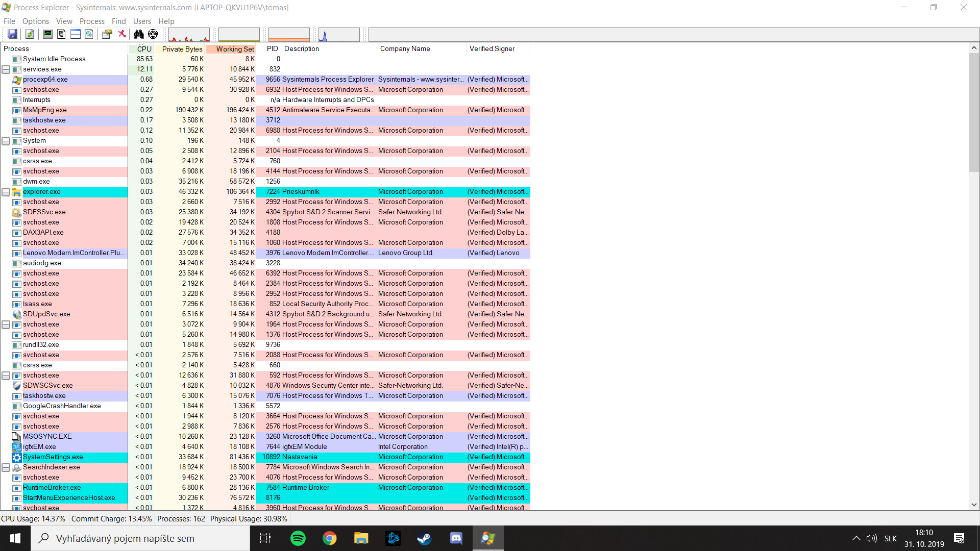Image resolution: width=980 pixels, height=551 pixels.
Task: Sort by Working Set column header
Action: coord(230,49)
